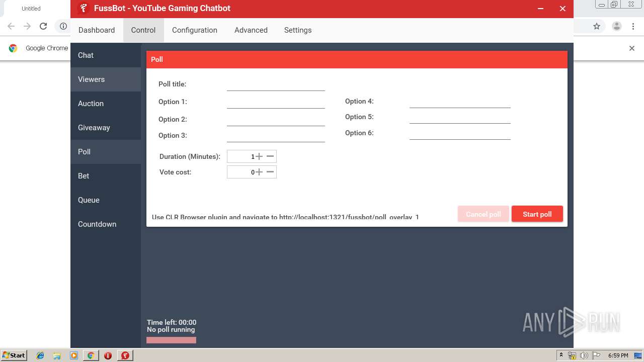Click the Google Chrome logo in info bar
The height and width of the screenshot is (362, 644).
coord(13,48)
